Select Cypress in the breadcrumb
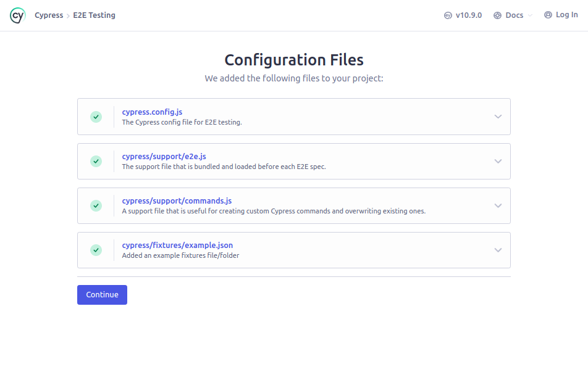The width and height of the screenshot is (588, 380). [49, 15]
